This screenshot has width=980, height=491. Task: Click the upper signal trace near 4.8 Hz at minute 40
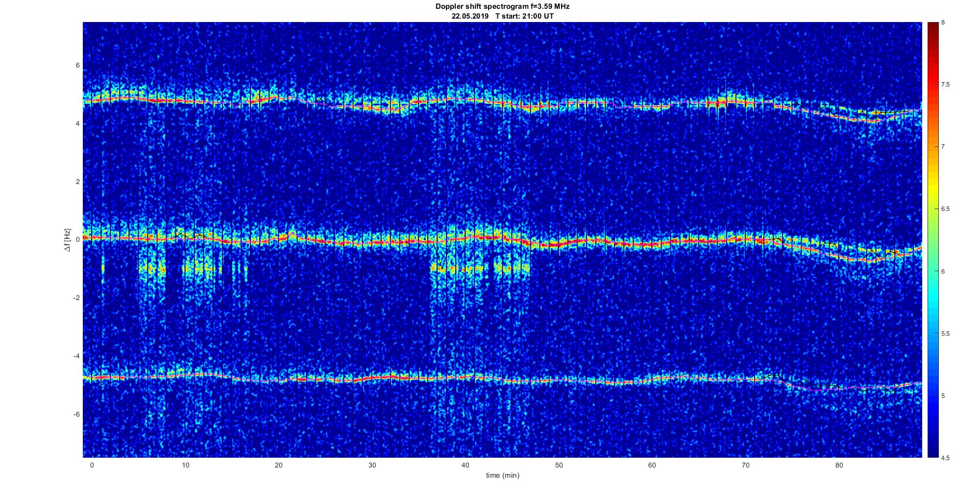(465, 99)
